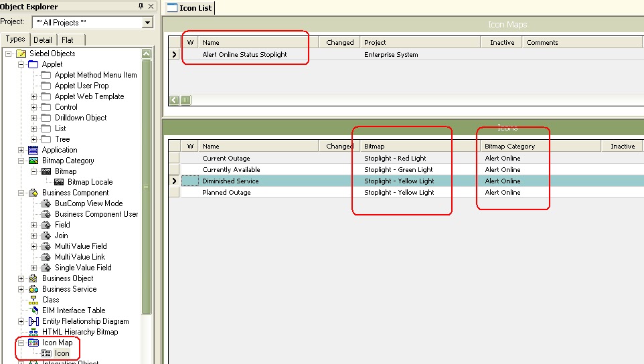Screen dimensions: 644x364
Task: Click the Icon Maps horizontal scroll left arrow
Action: coord(174,100)
